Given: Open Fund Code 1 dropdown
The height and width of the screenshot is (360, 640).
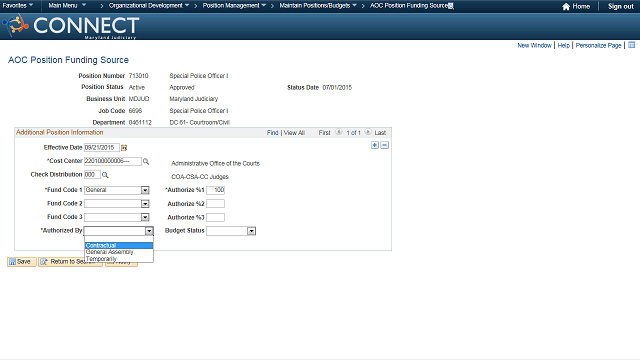Looking at the screenshot, I should [x=145, y=190].
